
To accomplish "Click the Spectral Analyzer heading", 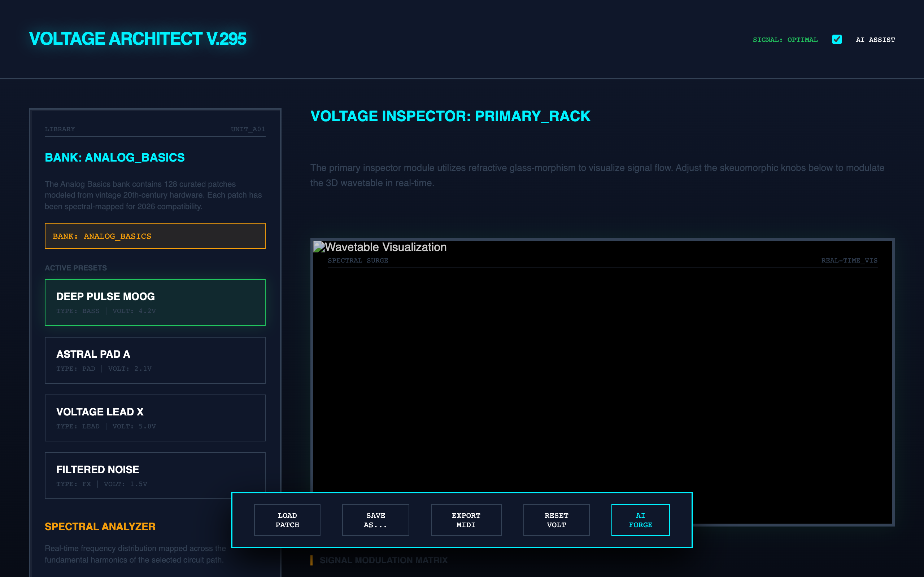I will (x=100, y=526).
